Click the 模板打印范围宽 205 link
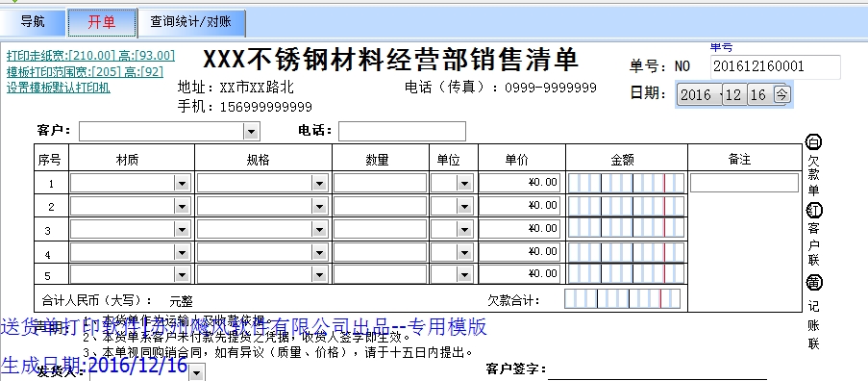868x381 pixels. [85, 71]
